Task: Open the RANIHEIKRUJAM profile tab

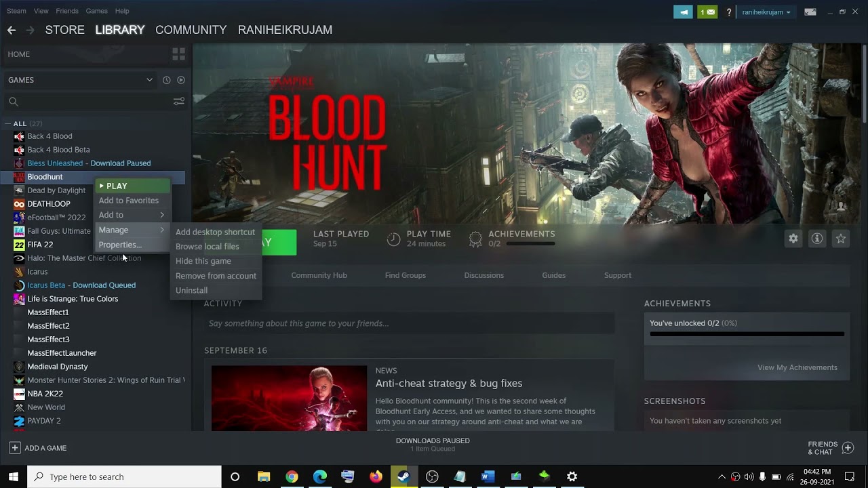Action: [285, 30]
